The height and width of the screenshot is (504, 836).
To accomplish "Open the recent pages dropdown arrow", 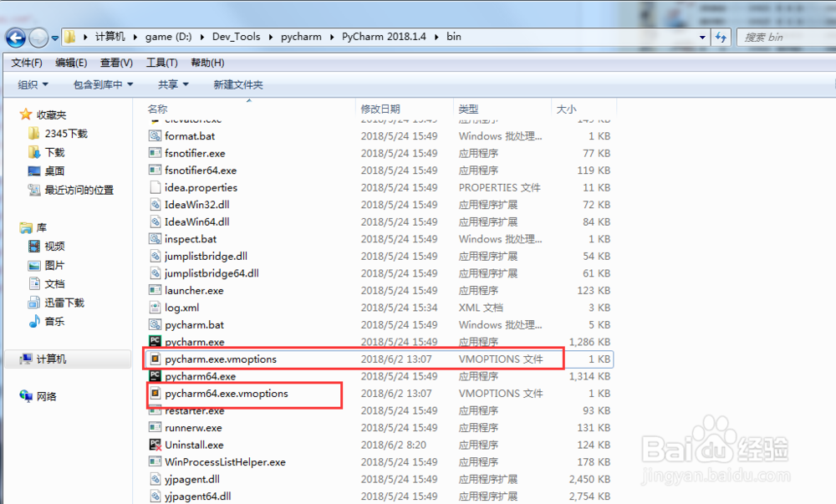I will click(x=55, y=38).
